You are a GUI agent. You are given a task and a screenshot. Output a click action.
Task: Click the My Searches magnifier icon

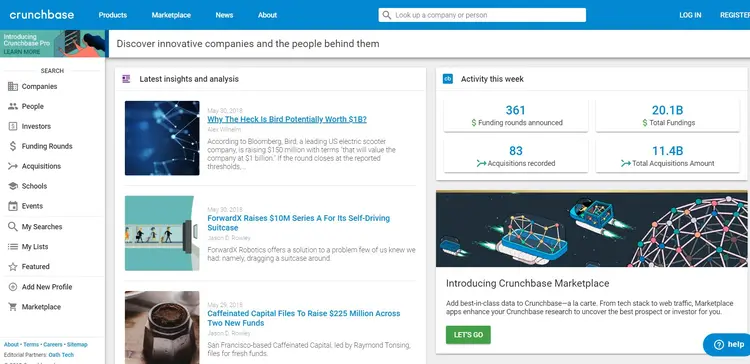pos(13,227)
